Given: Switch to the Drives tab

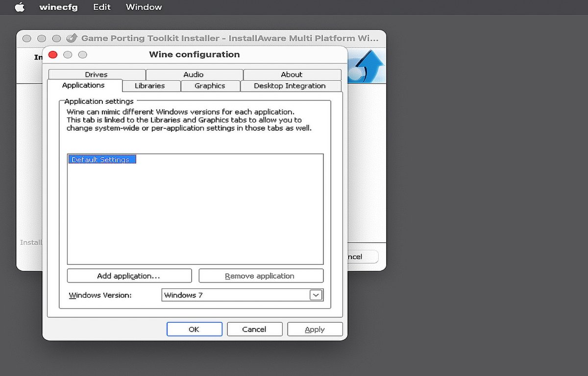Looking at the screenshot, I should coord(96,74).
